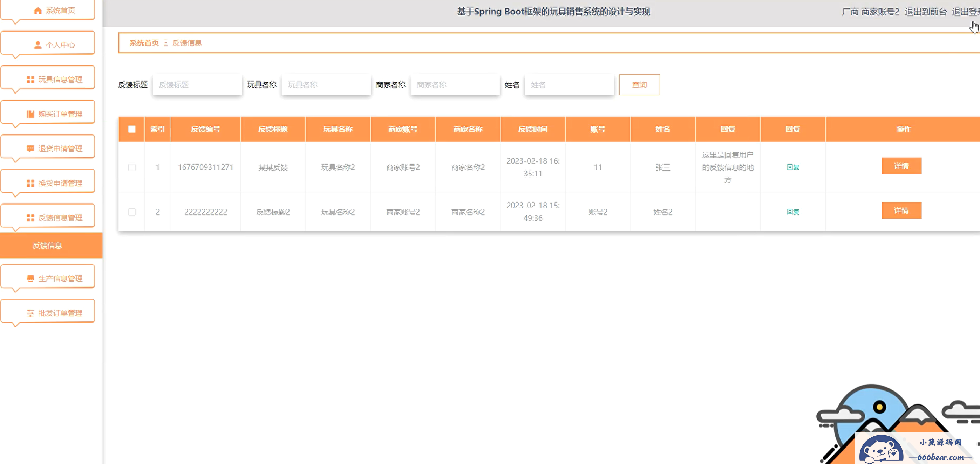Click the 反馈时间 column header

[533, 129]
